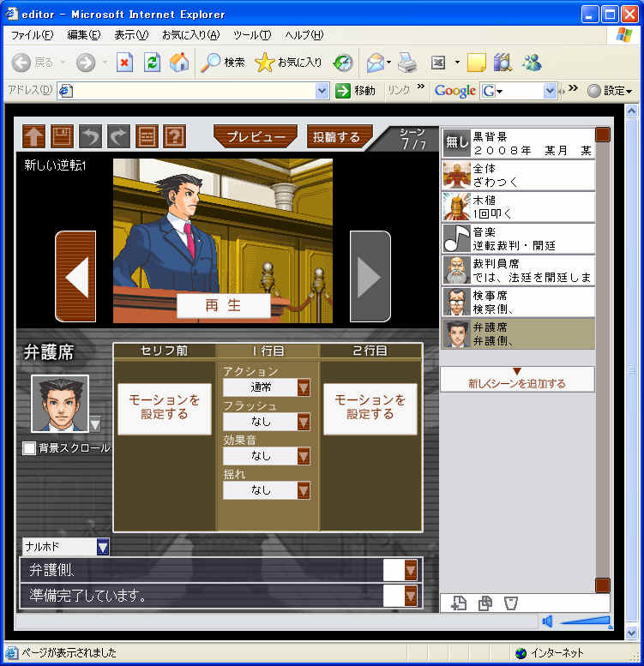
Task: Open the お気に入り(A) menu
Action: click(190, 35)
